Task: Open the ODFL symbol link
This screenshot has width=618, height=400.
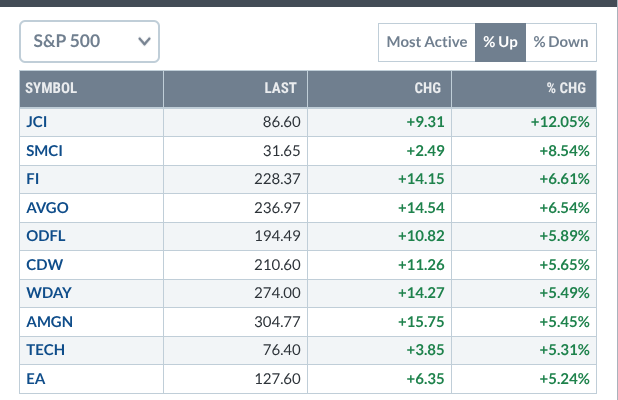Action: [x=46, y=236]
